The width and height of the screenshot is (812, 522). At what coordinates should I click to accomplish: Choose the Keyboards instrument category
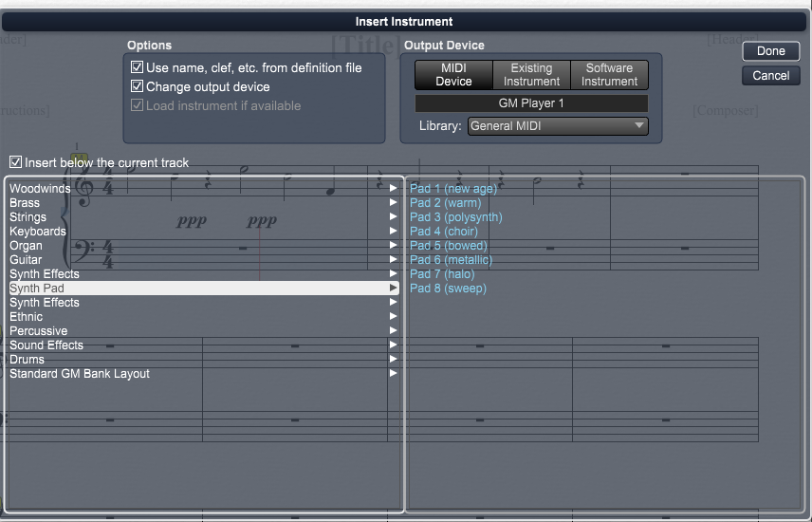(x=38, y=232)
